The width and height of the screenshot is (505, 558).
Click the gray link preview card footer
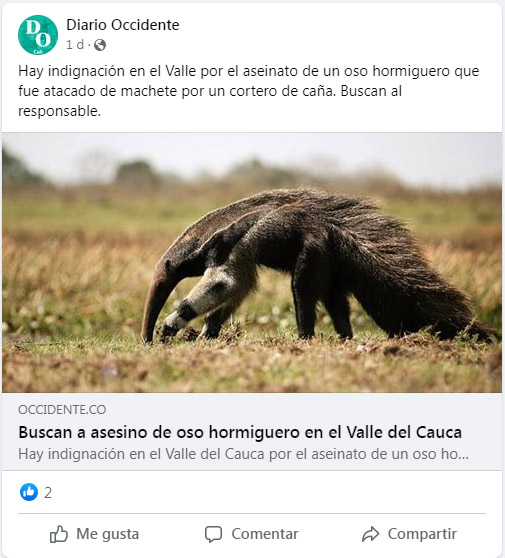click(x=252, y=432)
